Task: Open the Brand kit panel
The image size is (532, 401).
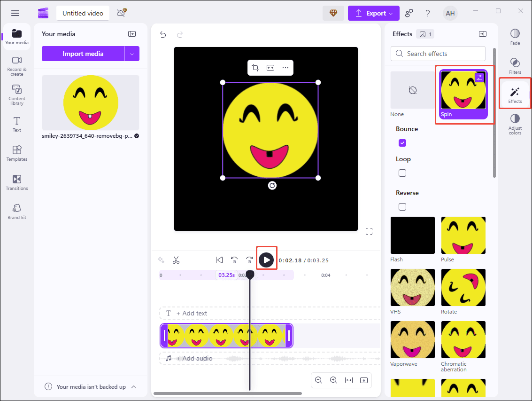Action: tap(16, 212)
